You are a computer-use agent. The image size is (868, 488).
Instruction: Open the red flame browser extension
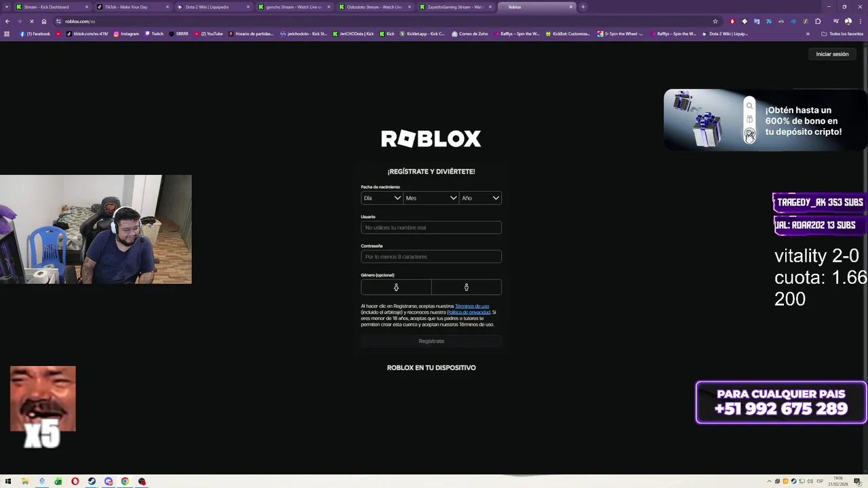732,21
